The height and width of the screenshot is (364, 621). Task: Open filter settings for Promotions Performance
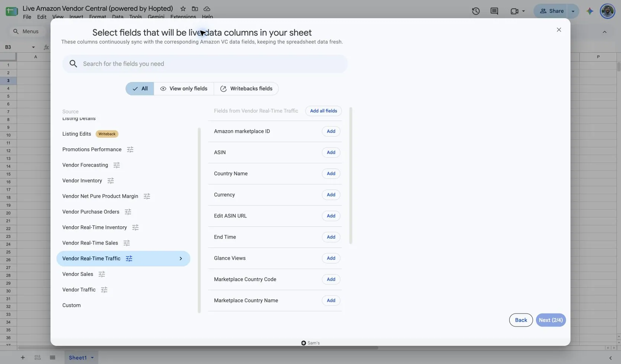(x=130, y=150)
